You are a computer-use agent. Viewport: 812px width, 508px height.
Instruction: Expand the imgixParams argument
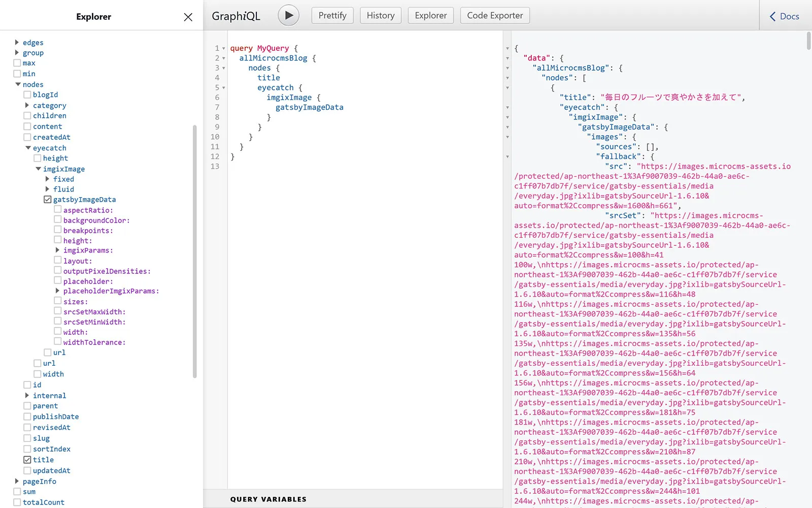coord(57,250)
